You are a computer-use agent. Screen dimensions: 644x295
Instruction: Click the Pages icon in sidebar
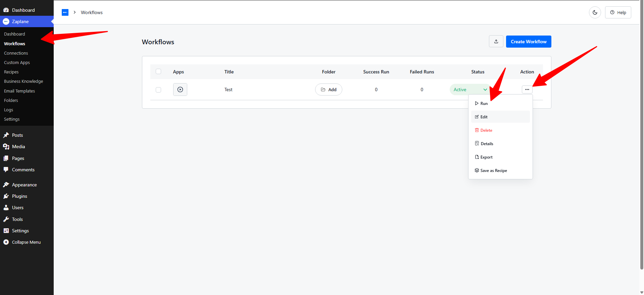click(x=6, y=158)
